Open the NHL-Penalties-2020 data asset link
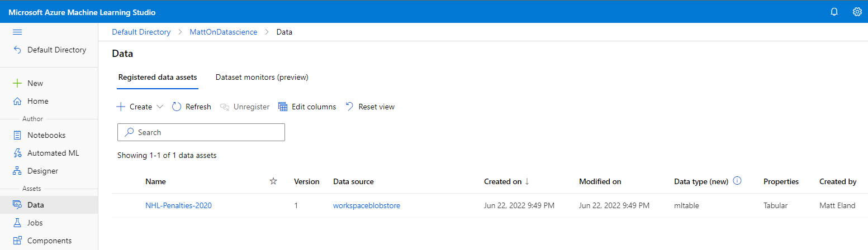 178,205
